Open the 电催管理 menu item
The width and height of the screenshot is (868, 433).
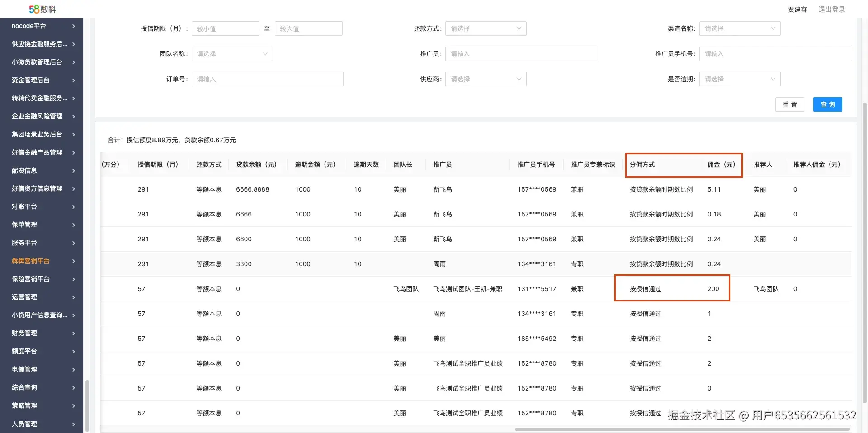[42, 370]
